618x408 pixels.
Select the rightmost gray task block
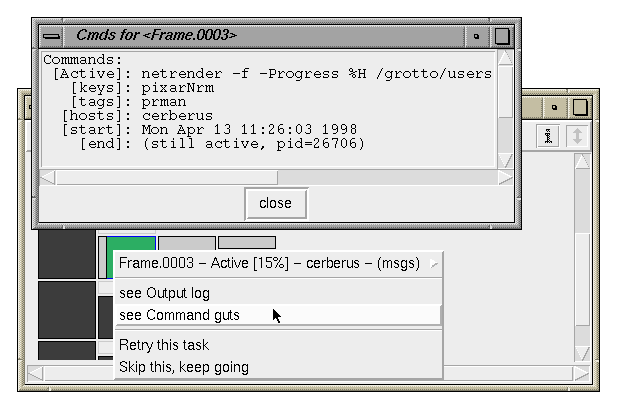click(x=247, y=242)
